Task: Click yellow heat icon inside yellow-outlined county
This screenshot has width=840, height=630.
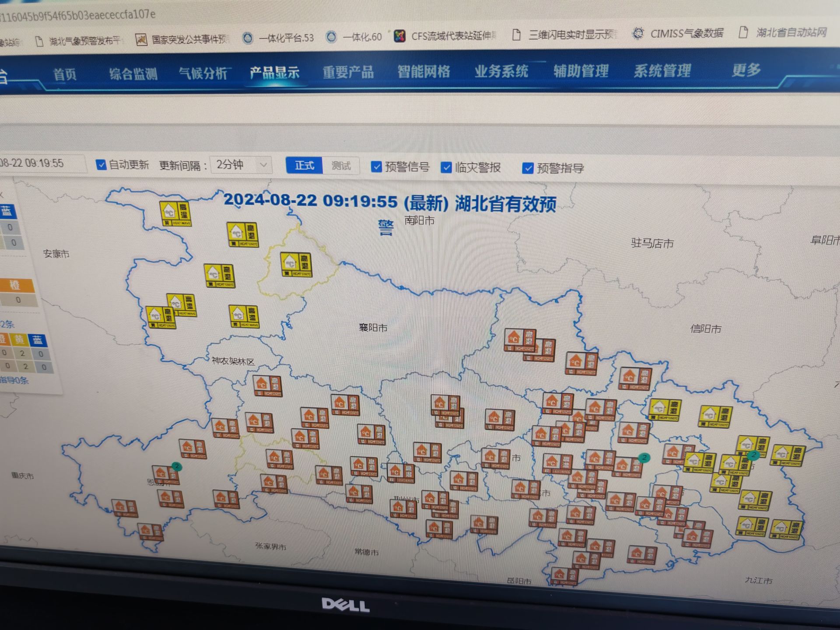Action: [x=296, y=264]
